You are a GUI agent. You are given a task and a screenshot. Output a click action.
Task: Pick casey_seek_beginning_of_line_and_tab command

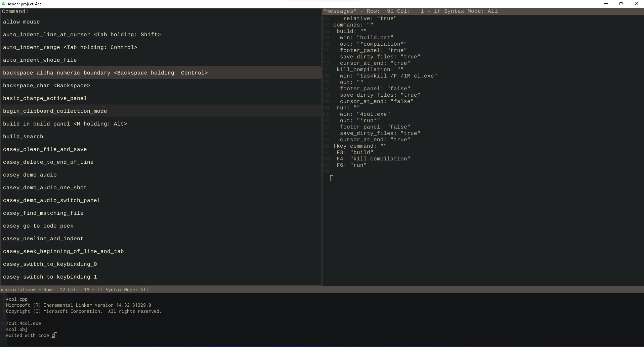click(161, 251)
